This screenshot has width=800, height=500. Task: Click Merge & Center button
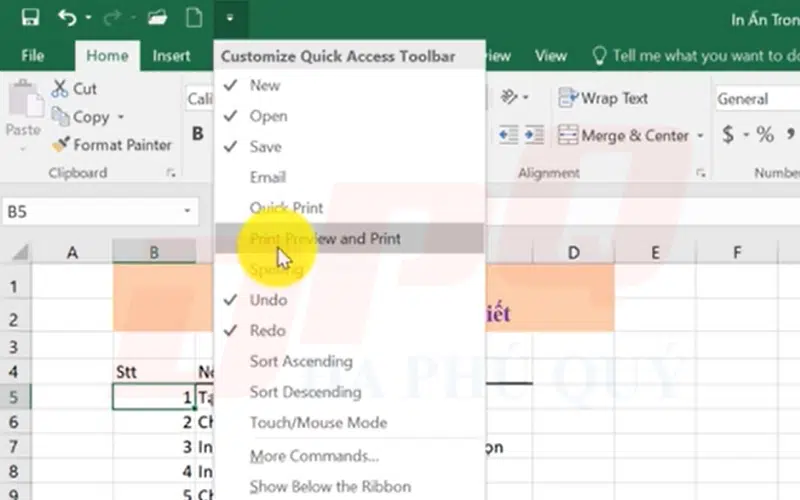click(623, 135)
